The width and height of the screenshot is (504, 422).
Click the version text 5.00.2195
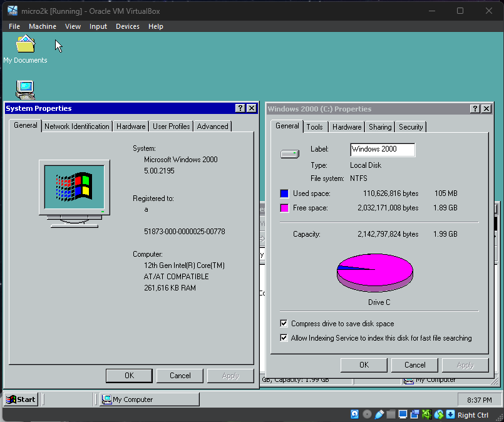point(159,171)
